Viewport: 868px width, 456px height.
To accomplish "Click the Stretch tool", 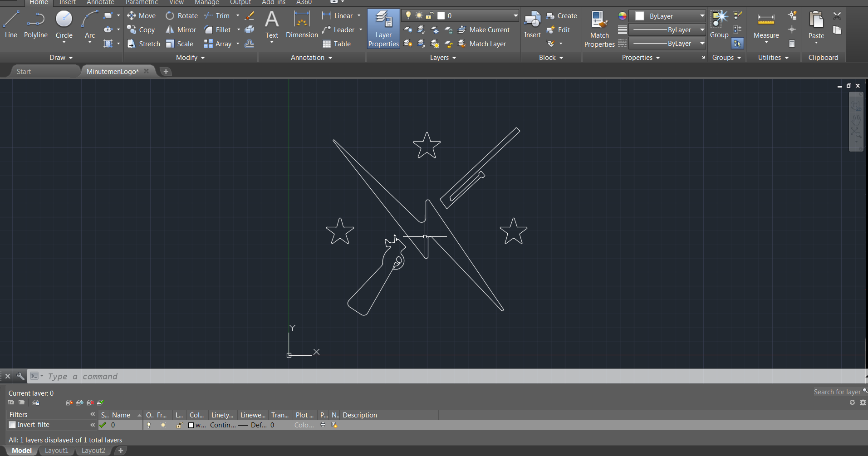I will pos(143,44).
